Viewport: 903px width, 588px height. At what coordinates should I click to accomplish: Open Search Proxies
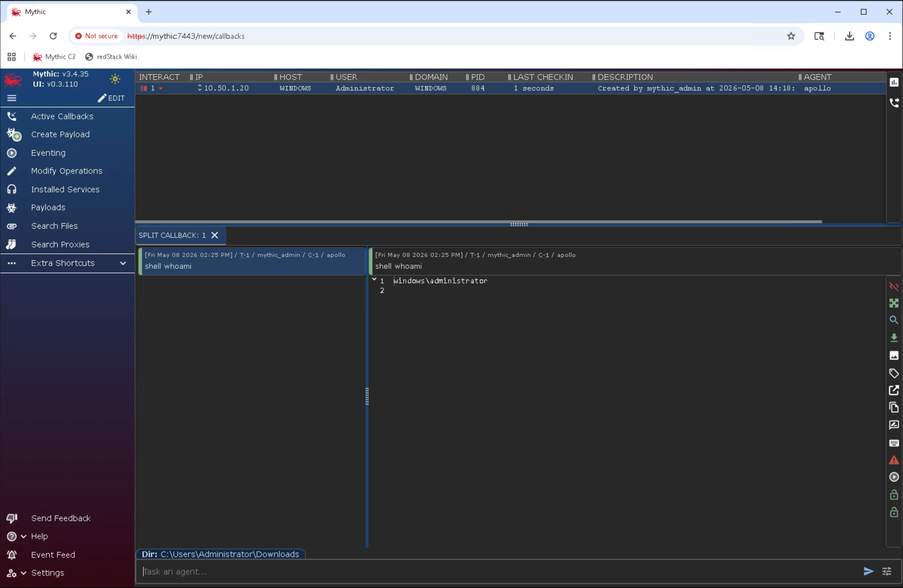click(x=60, y=244)
